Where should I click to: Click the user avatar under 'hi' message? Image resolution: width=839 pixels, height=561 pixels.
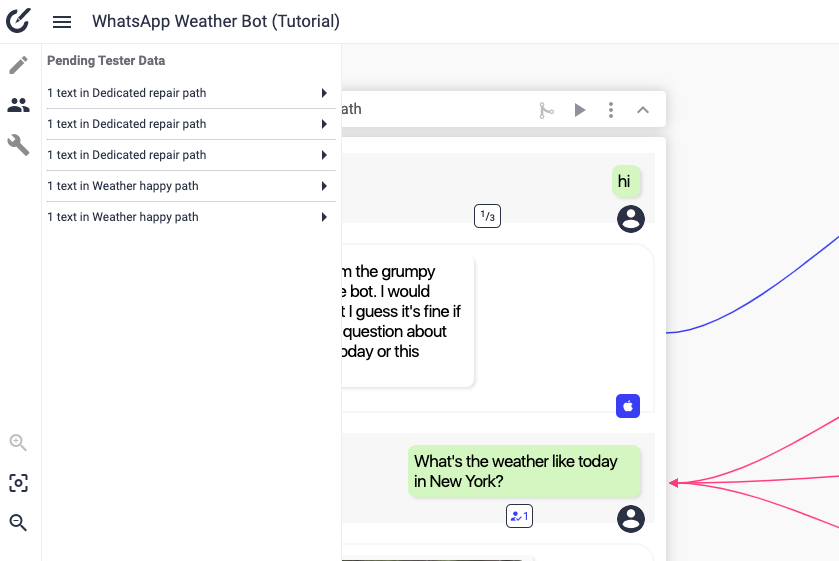pos(631,219)
